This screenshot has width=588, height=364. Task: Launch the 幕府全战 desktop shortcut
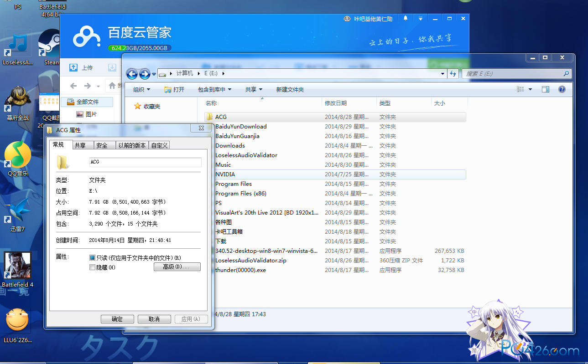click(18, 104)
